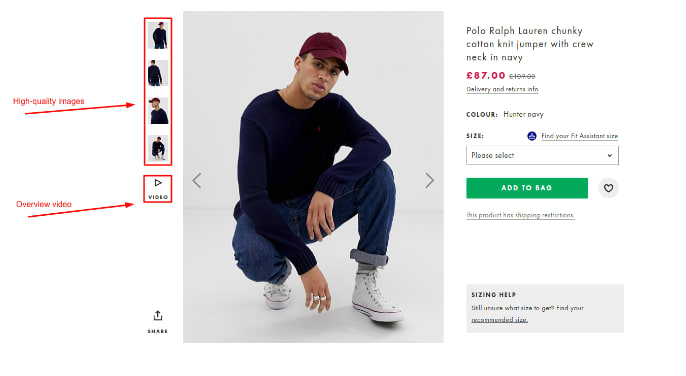This screenshot has width=686, height=376.
Task: Click the Share upload icon
Action: pos(158,316)
